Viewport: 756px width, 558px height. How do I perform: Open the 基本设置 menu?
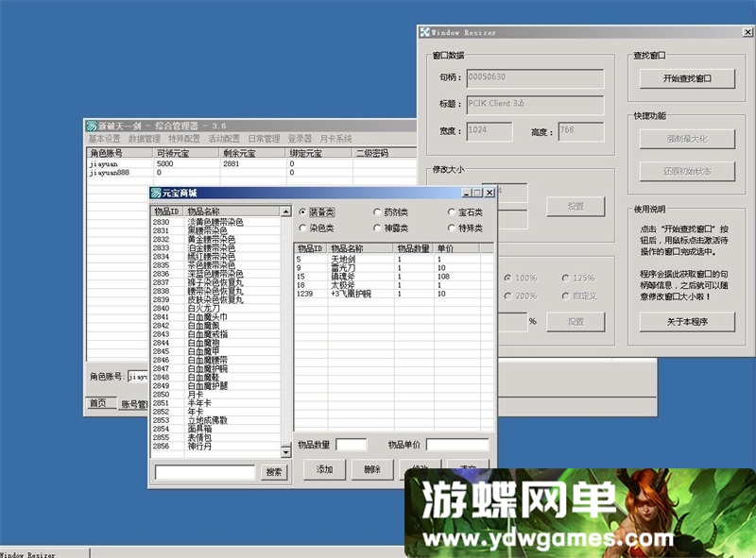[104, 139]
